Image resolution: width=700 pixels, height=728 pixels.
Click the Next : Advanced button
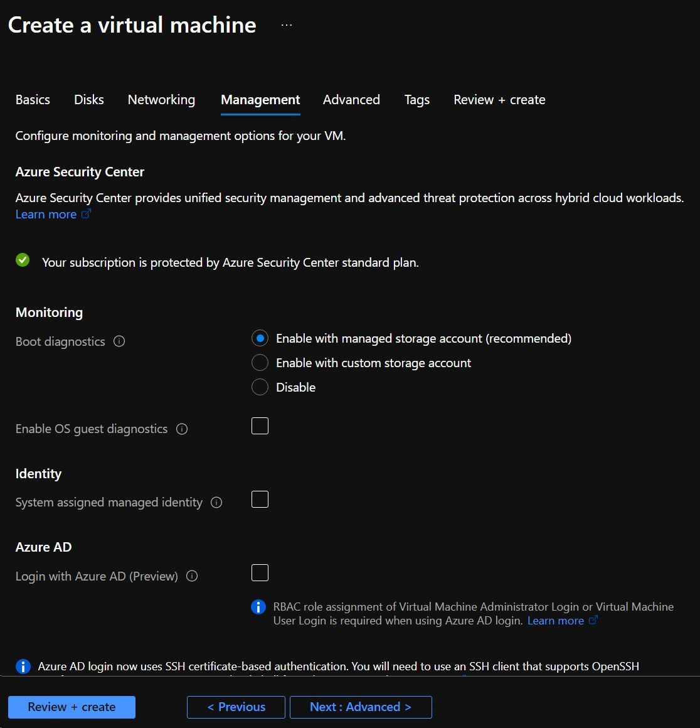click(361, 707)
